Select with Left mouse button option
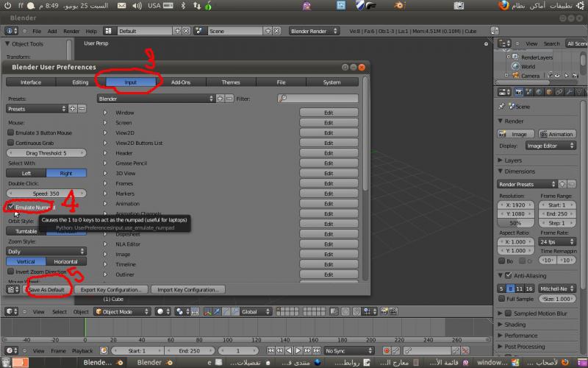This screenshot has height=368, width=588. point(26,173)
